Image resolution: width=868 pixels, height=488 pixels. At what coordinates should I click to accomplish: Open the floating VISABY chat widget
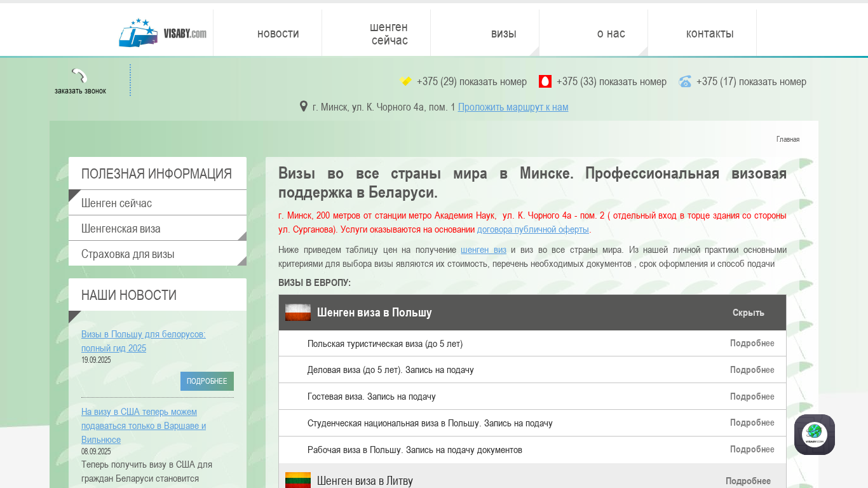pos(814,435)
